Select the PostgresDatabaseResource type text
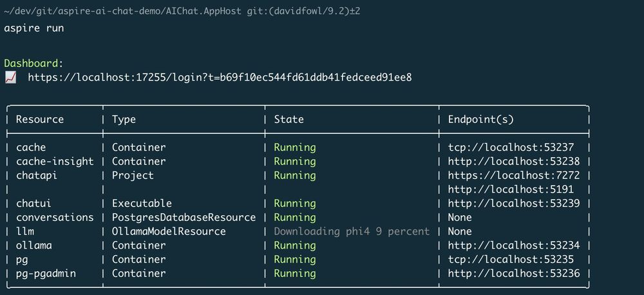 184,217
